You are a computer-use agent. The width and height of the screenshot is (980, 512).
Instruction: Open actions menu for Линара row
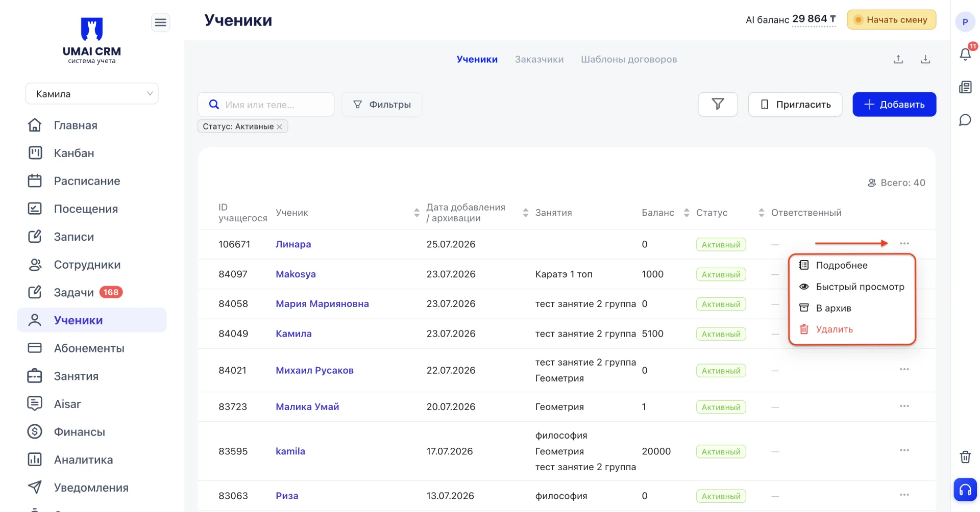point(904,244)
